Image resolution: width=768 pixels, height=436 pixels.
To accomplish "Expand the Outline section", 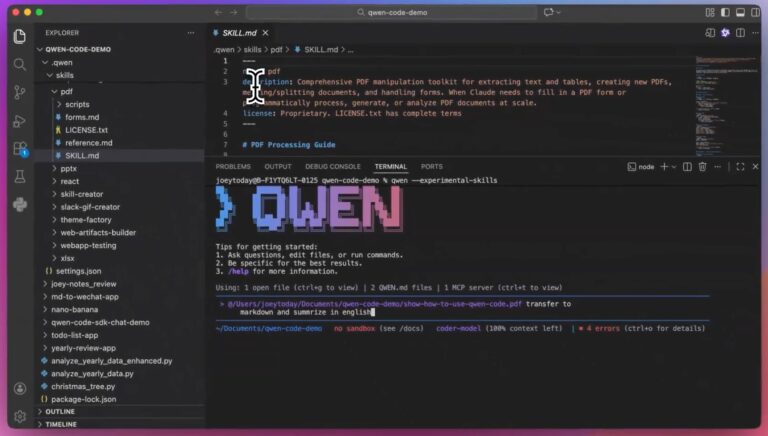I will pyautogui.click(x=60, y=412).
